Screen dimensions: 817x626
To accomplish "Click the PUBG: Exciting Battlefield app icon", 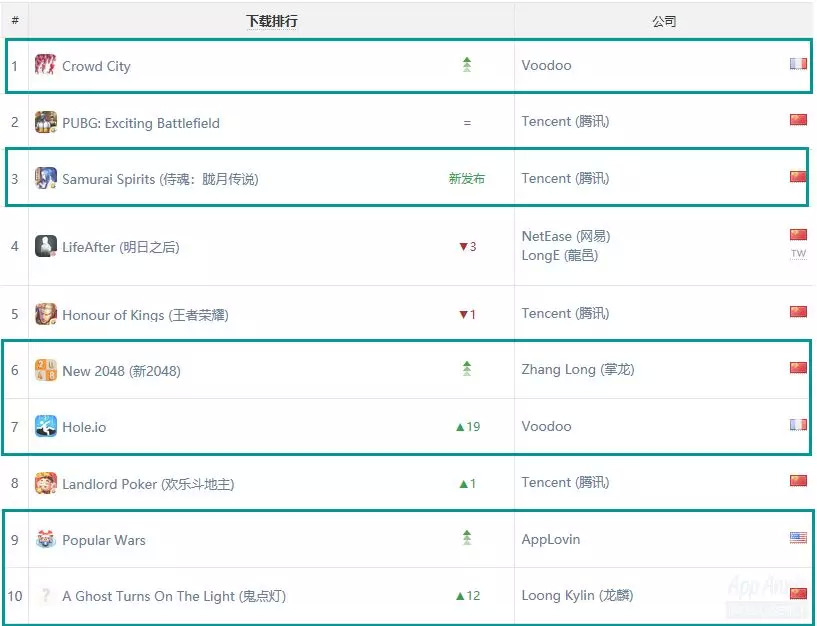I will (x=46, y=123).
